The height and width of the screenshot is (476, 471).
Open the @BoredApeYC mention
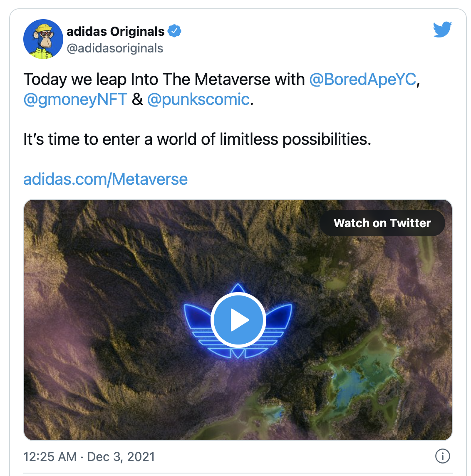[362, 79]
